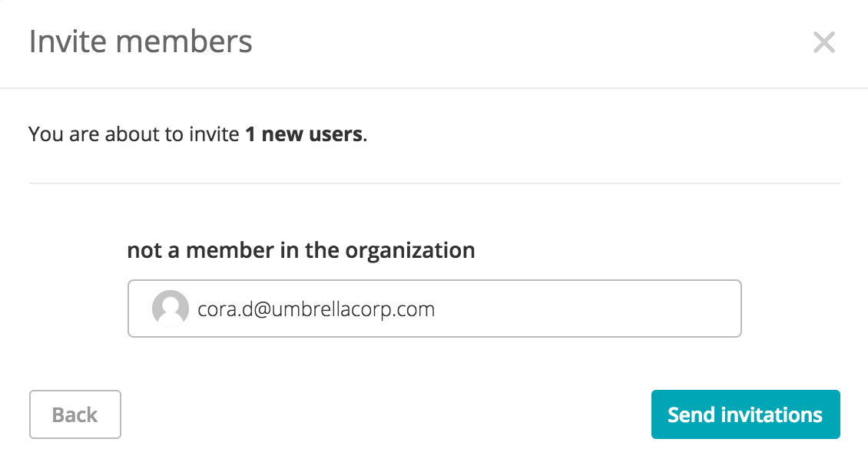Dismiss the dialog using the X icon
Screen dimensions: 868x462
(823, 42)
